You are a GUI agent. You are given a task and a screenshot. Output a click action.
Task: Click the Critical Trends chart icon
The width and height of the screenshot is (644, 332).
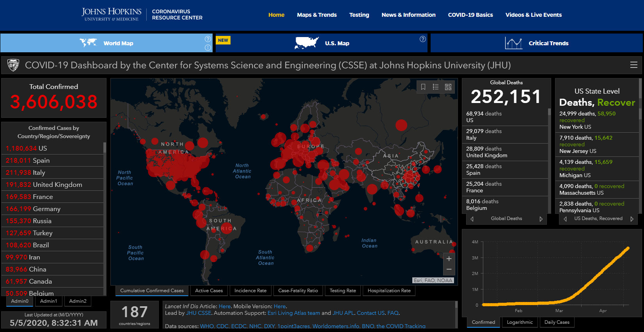[513, 43]
